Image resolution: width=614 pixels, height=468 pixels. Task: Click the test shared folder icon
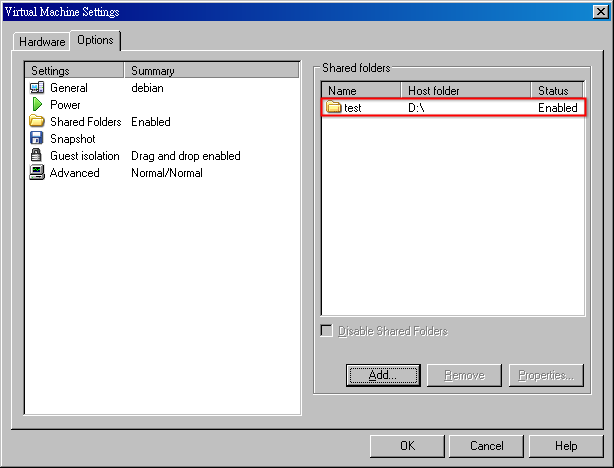(334, 108)
